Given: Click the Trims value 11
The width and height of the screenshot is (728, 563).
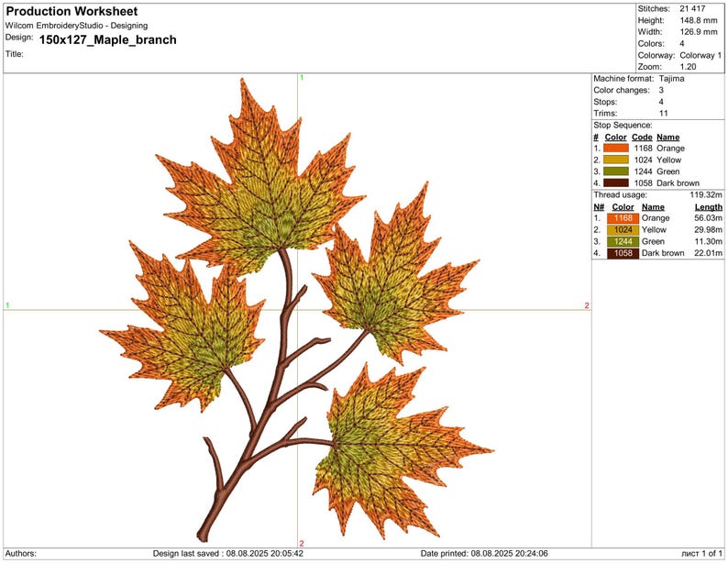Looking at the screenshot, I should coord(663,114).
